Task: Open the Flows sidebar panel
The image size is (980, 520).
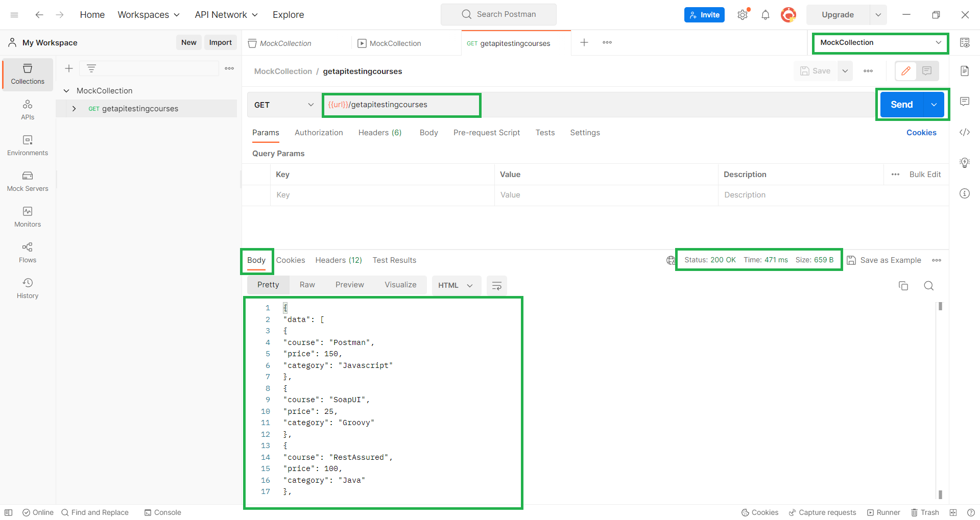Action: pyautogui.click(x=28, y=253)
